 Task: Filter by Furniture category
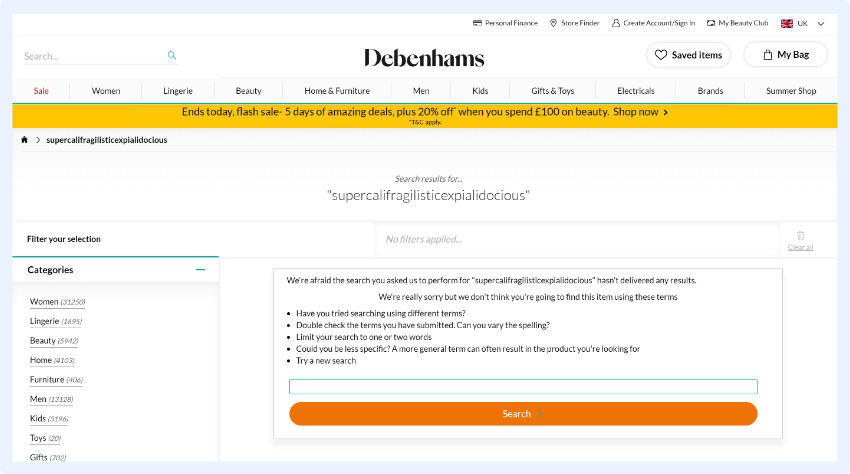coord(47,380)
